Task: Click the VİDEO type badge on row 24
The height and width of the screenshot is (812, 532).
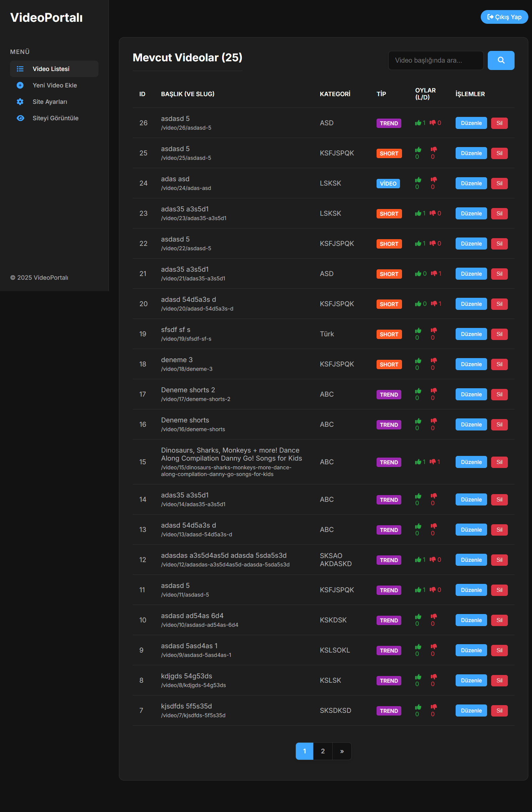Action: (388, 184)
